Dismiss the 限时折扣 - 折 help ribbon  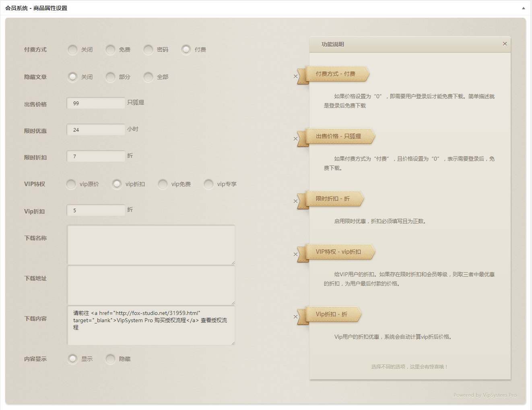click(x=295, y=201)
